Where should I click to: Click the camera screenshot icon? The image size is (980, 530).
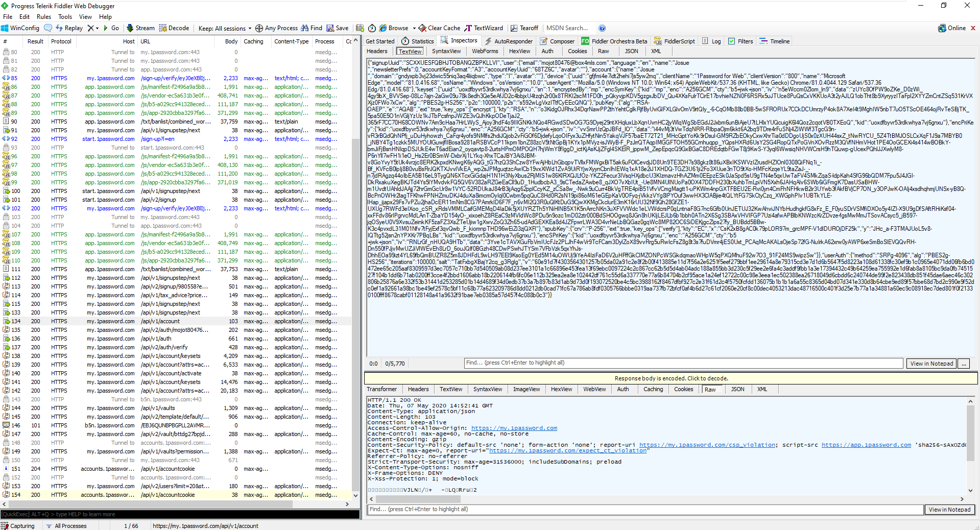coord(360,28)
